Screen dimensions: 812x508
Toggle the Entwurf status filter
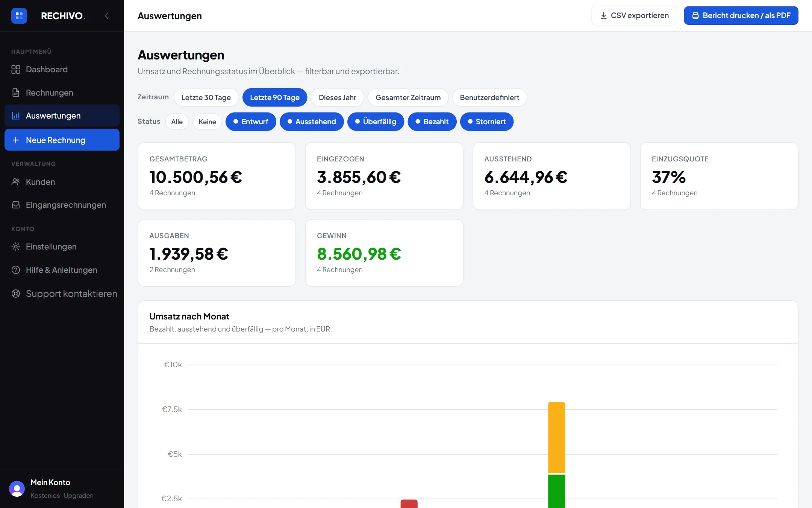pyautogui.click(x=251, y=122)
